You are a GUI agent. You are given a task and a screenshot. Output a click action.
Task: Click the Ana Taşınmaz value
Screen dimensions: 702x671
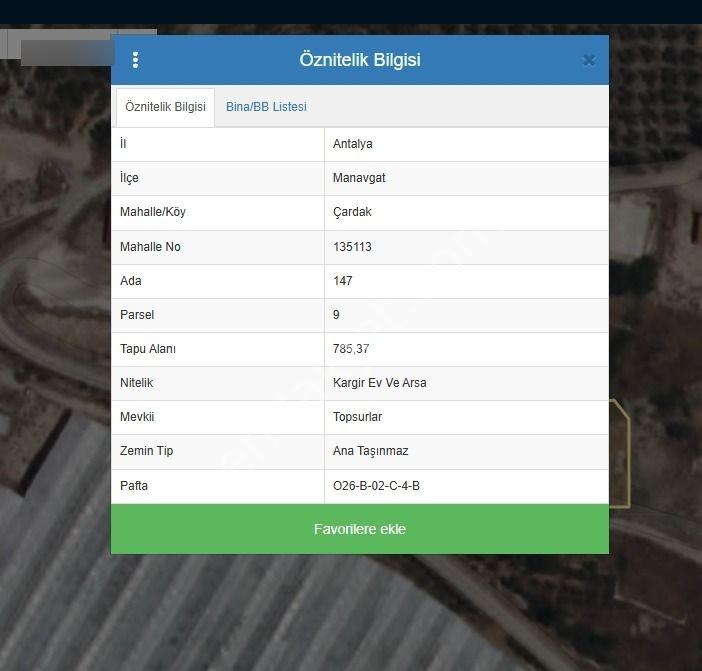(370, 451)
